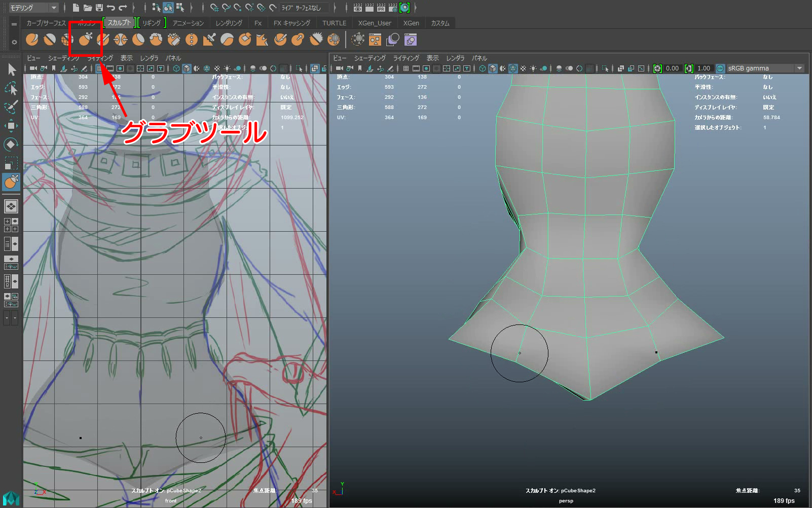
Task: Open the TURTLE shelf tab
Action: pyautogui.click(x=335, y=23)
